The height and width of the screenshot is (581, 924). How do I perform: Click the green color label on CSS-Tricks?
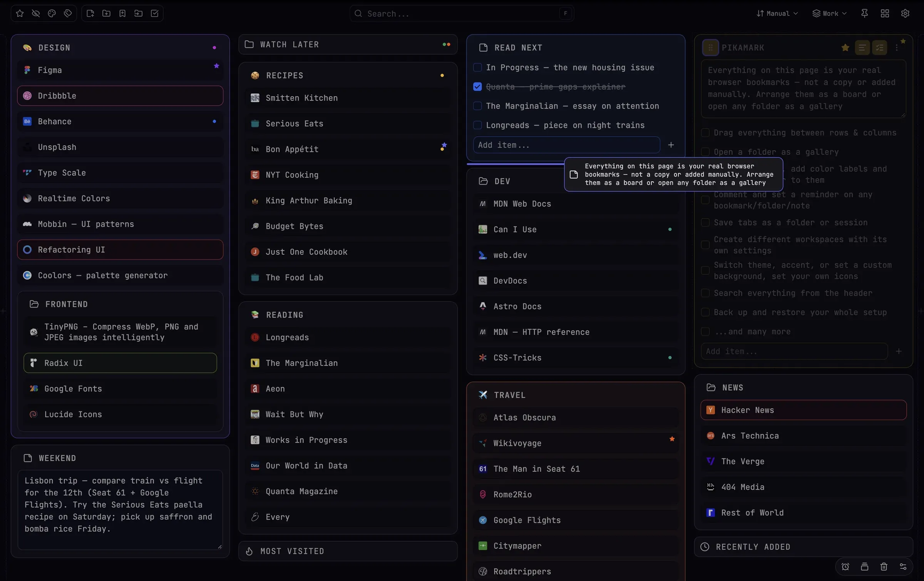(x=670, y=358)
